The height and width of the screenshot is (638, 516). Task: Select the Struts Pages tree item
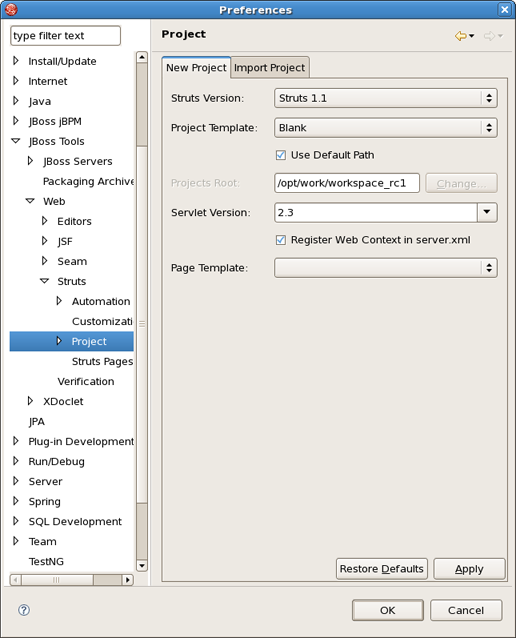click(x=103, y=361)
